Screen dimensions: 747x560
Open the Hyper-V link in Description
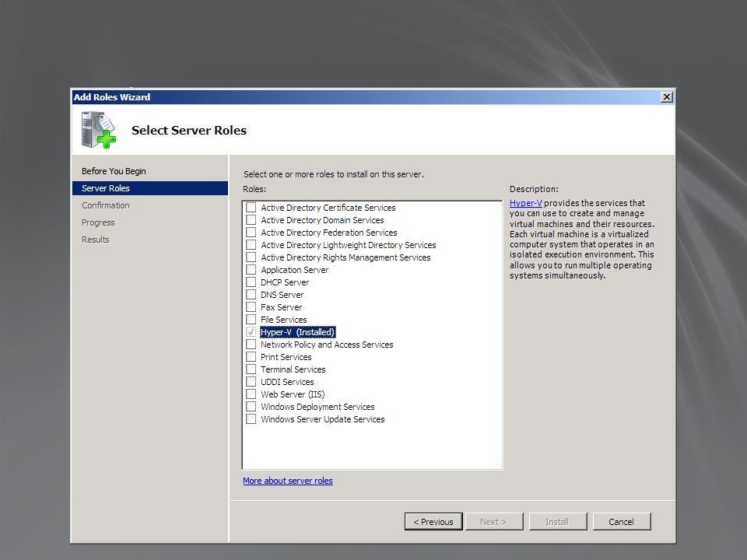pos(525,203)
